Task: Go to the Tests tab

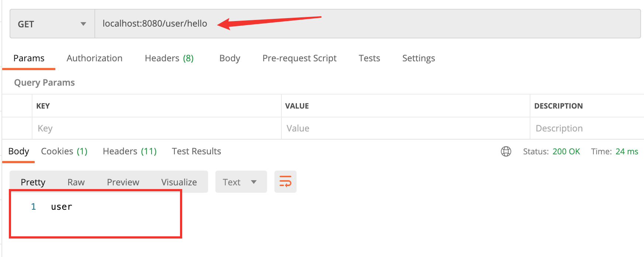Action: (x=369, y=58)
